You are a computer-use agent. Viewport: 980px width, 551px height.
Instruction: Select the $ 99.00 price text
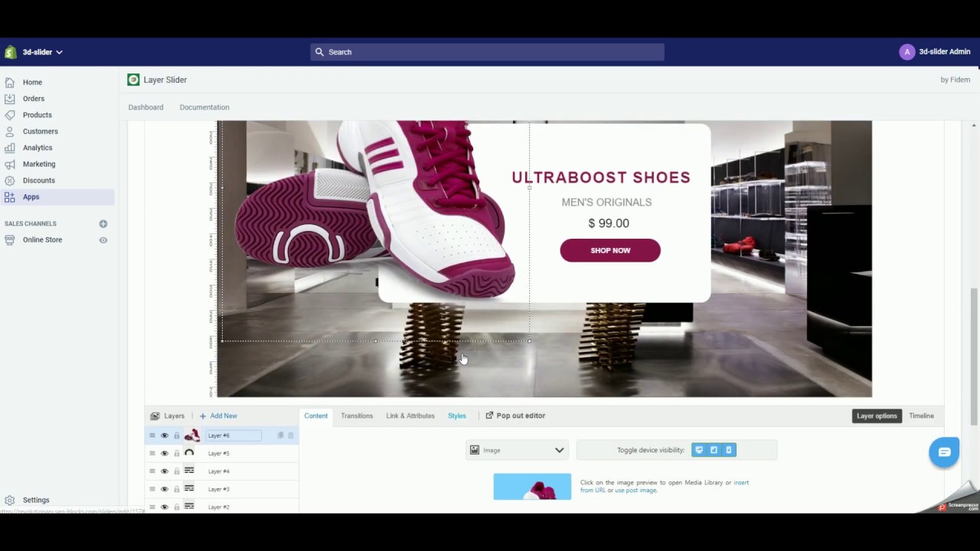click(609, 223)
